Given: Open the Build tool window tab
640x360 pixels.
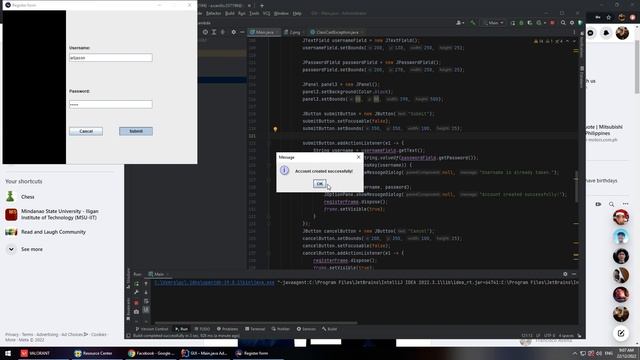Looking at the screenshot, I should coord(329,329).
